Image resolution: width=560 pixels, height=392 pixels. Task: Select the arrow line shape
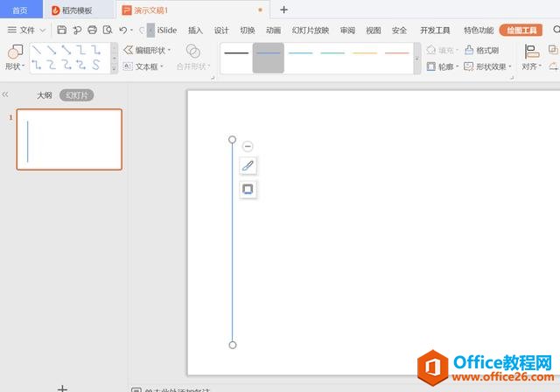click(x=52, y=50)
